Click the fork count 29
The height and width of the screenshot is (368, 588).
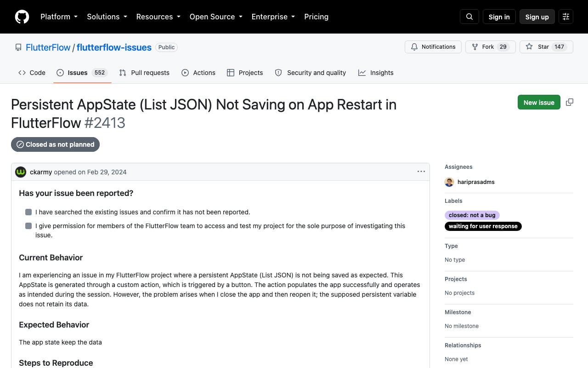(x=503, y=47)
